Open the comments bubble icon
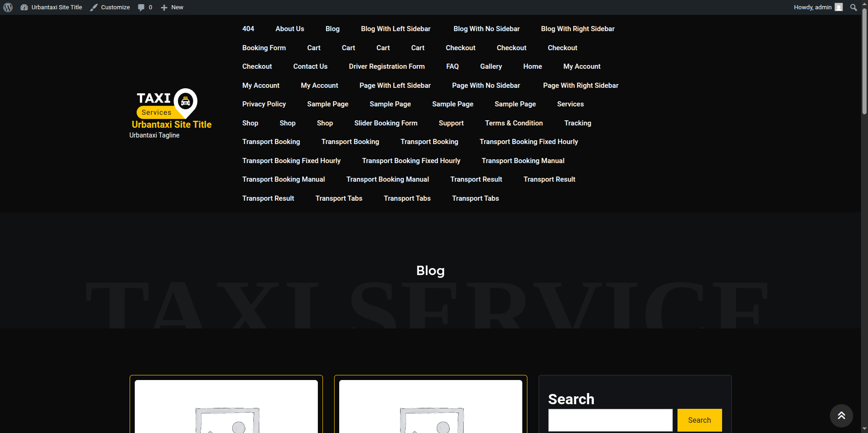The width and height of the screenshot is (868, 433). [141, 7]
